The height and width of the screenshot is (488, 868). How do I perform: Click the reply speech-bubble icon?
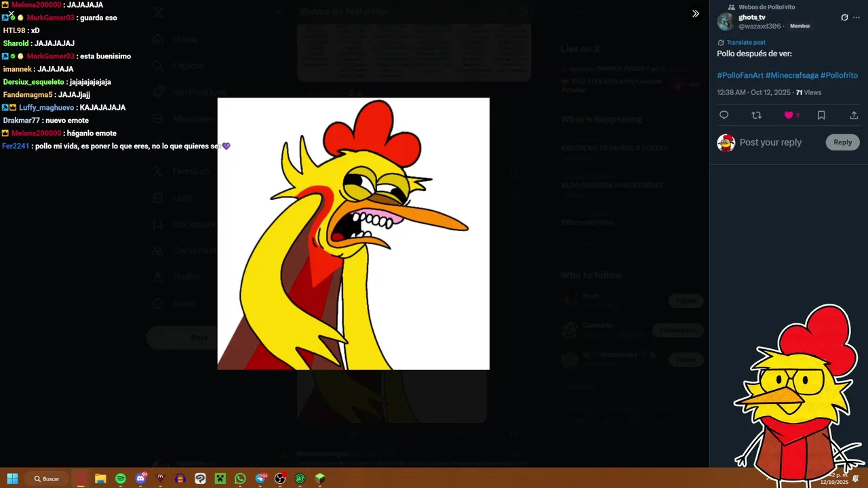click(724, 115)
